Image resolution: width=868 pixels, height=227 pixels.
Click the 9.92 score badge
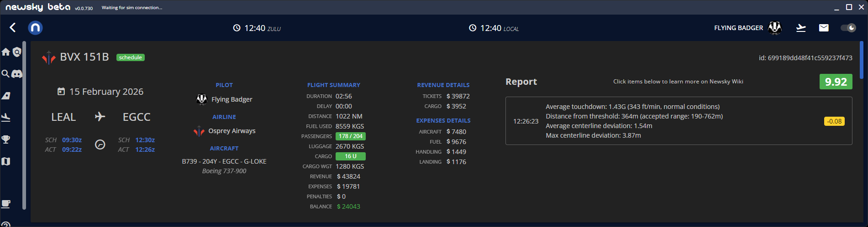coord(836,82)
